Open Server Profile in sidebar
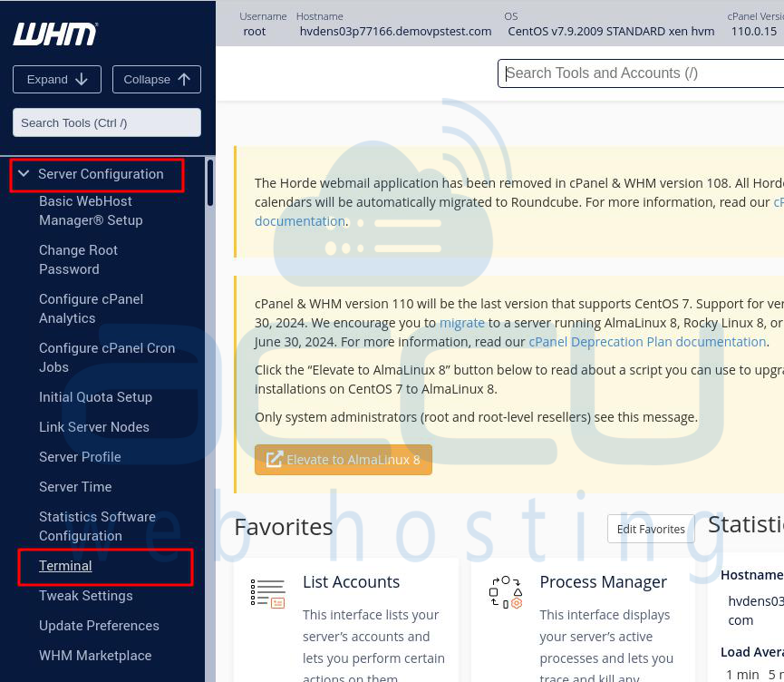The height and width of the screenshot is (682, 784). (80, 457)
